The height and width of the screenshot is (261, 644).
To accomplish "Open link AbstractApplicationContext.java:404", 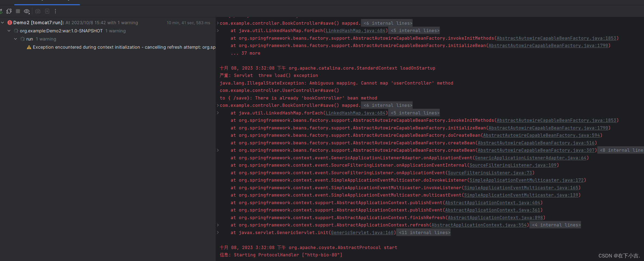I will (x=492, y=203).
